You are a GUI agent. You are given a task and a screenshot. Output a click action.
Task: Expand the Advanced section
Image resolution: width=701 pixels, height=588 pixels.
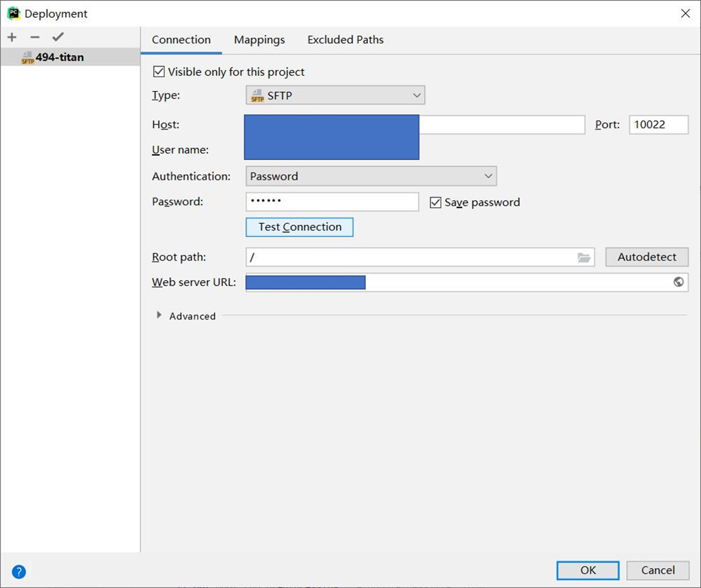pos(159,315)
